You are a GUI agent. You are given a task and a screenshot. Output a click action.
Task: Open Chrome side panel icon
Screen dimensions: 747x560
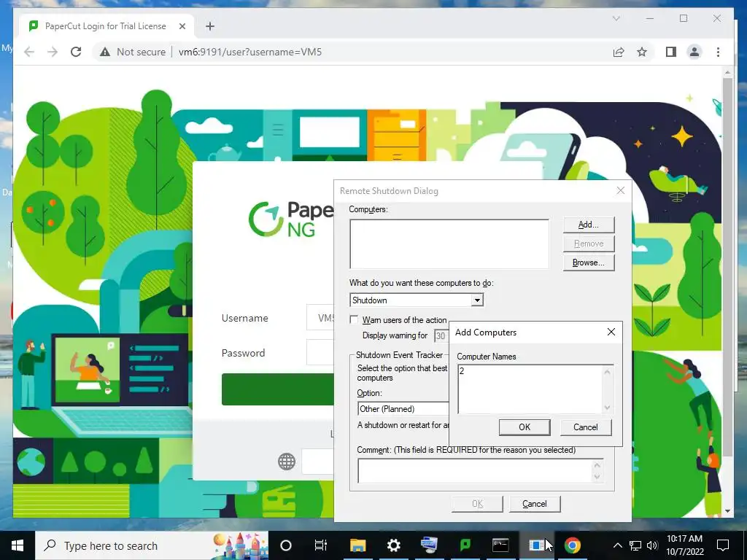(x=671, y=52)
